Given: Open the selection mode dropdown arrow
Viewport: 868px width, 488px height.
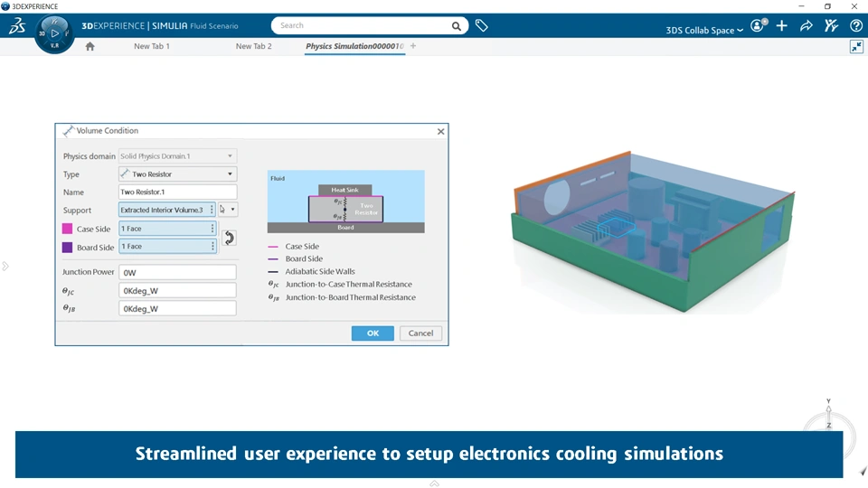Looking at the screenshot, I should pyautogui.click(x=233, y=209).
